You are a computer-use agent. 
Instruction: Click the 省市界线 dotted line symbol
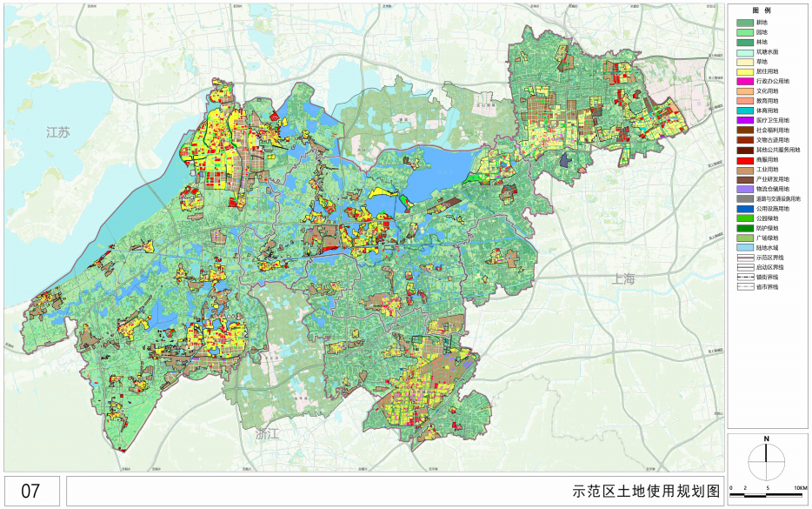(x=745, y=287)
